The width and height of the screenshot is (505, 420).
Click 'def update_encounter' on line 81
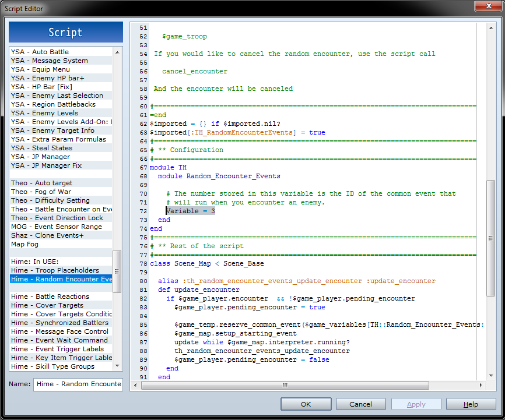coord(199,290)
